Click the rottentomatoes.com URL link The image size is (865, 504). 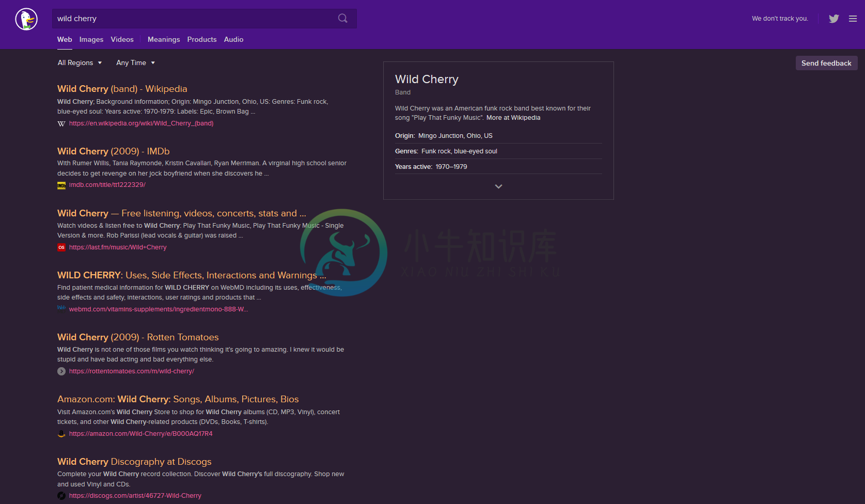pos(132,371)
